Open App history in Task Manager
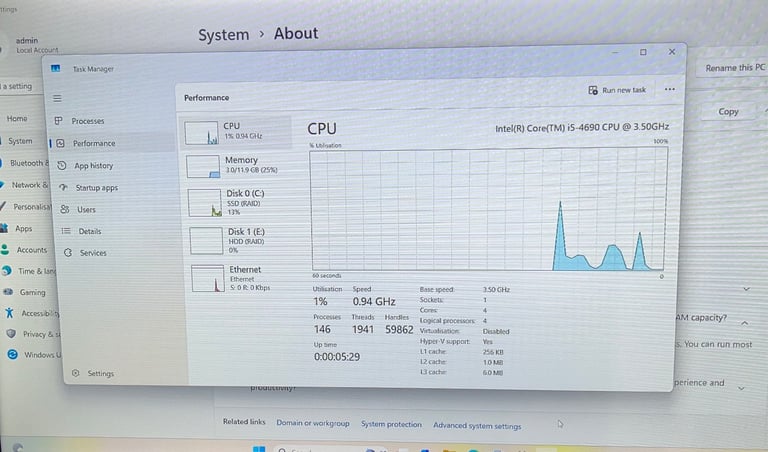768x452 pixels. click(94, 166)
